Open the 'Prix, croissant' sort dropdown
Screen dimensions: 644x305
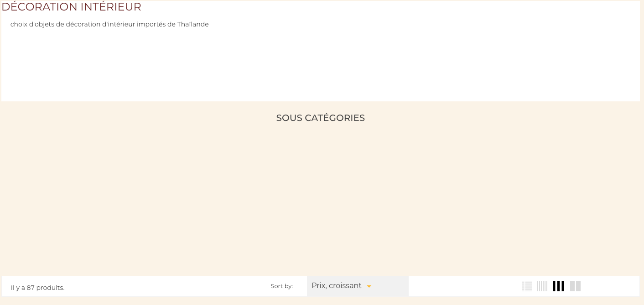coord(358,286)
